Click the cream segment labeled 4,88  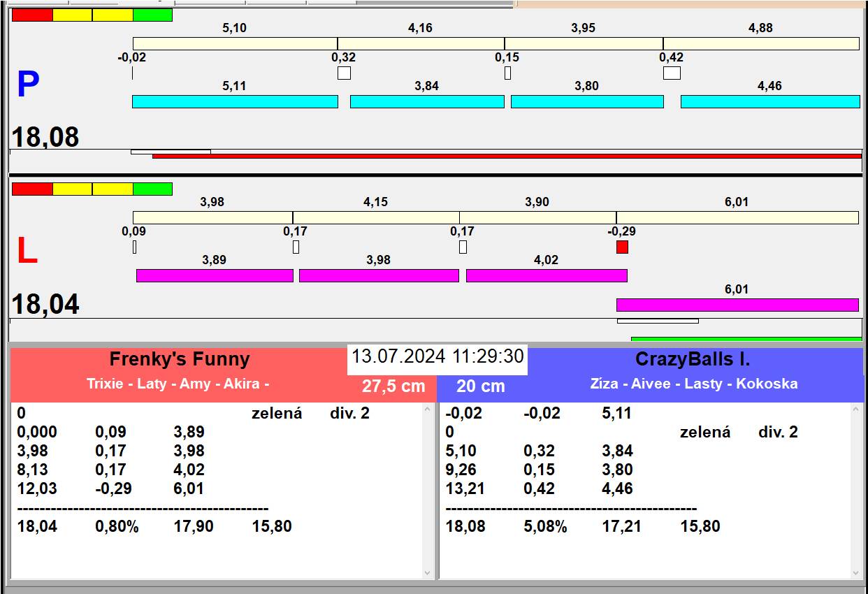761,43
